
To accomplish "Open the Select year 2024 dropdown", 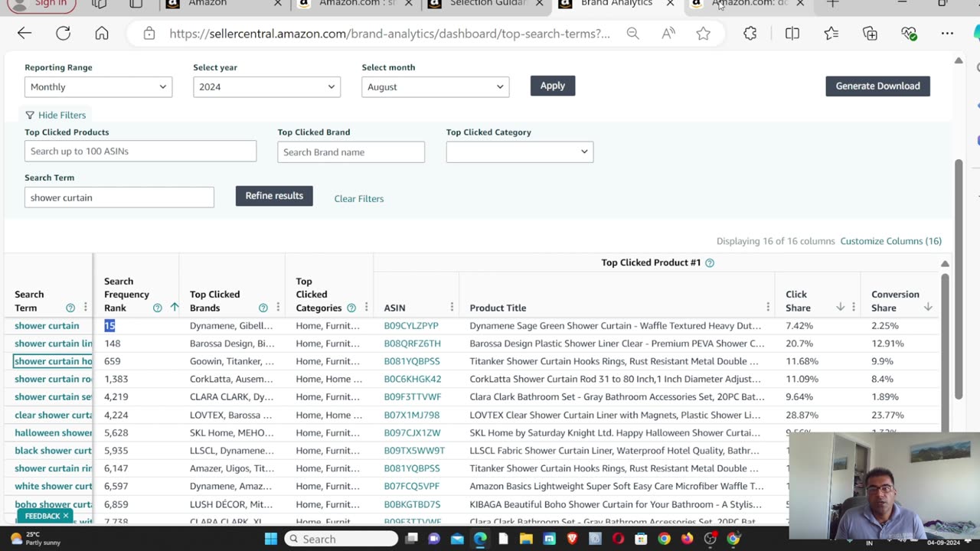I will click(266, 86).
